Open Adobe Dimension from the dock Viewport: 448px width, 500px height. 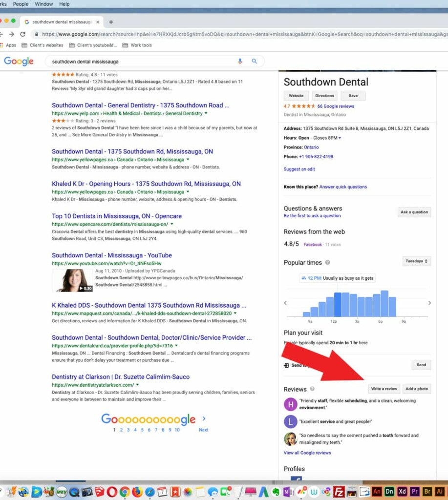point(389,491)
